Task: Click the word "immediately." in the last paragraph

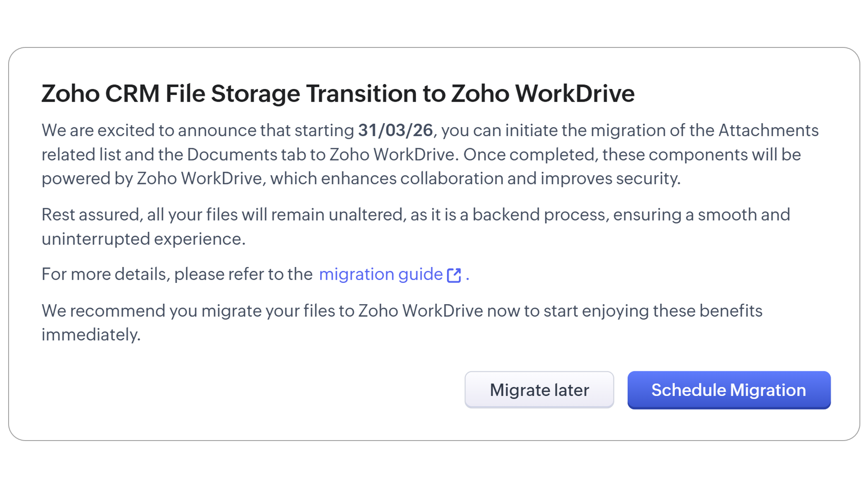Action: tap(91, 335)
